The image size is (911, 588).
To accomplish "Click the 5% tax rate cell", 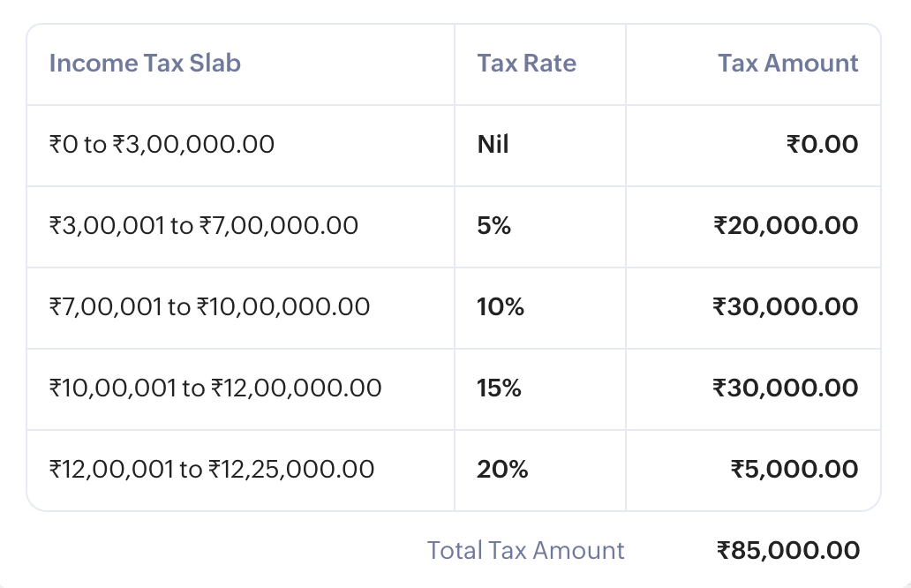I will (494, 226).
